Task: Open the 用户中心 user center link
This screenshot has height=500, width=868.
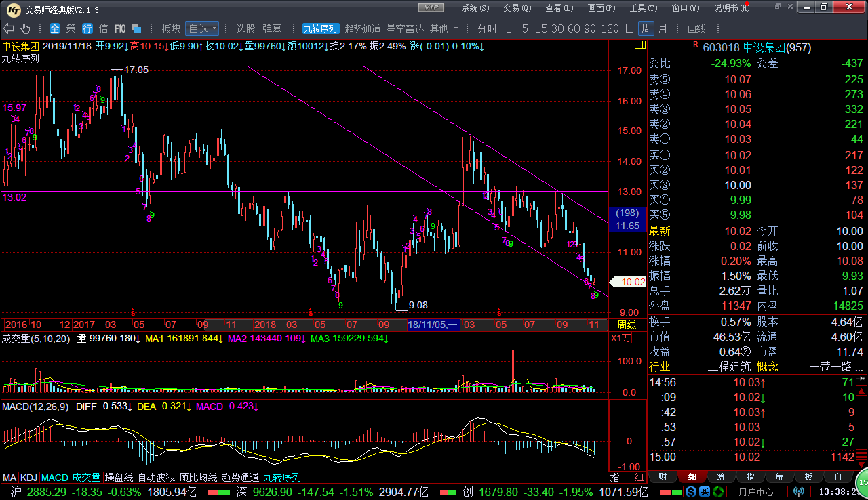Action: coord(756,492)
